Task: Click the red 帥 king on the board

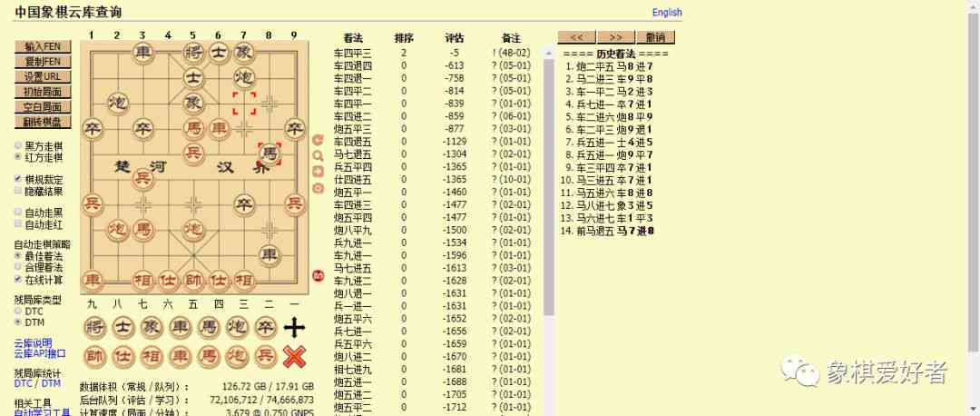Action: [194, 279]
